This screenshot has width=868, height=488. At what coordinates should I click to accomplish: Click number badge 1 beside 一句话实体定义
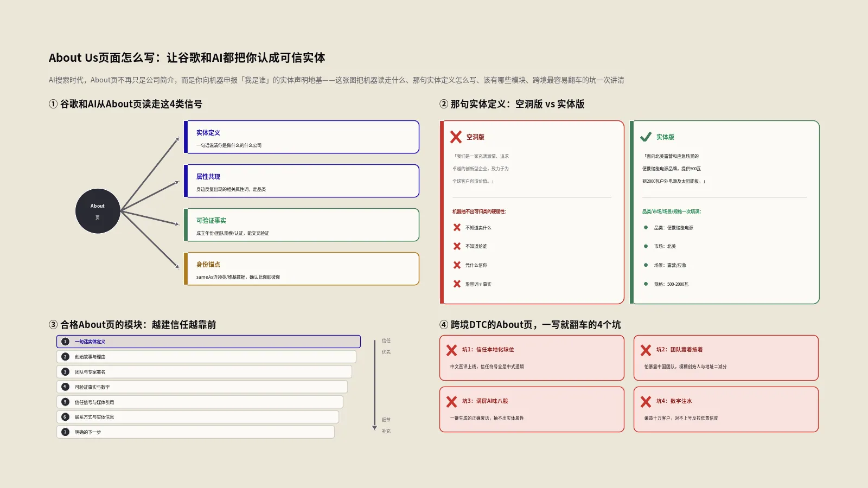pyautogui.click(x=65, y=342)
